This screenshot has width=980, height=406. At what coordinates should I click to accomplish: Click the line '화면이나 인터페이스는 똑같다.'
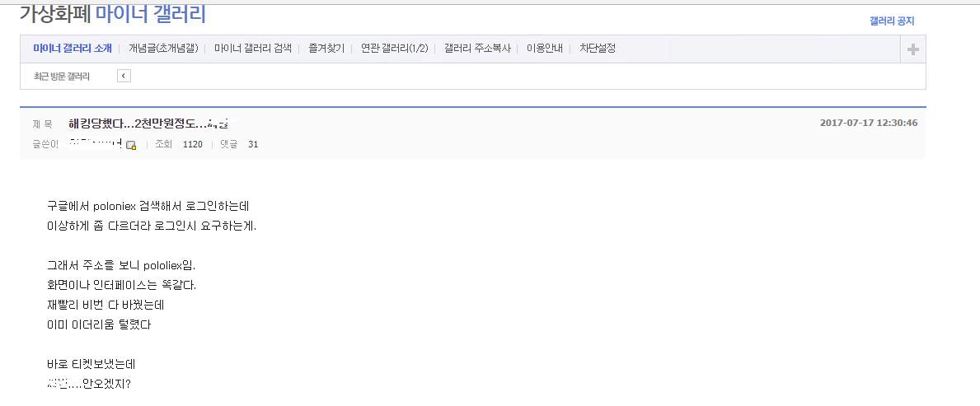122,286
